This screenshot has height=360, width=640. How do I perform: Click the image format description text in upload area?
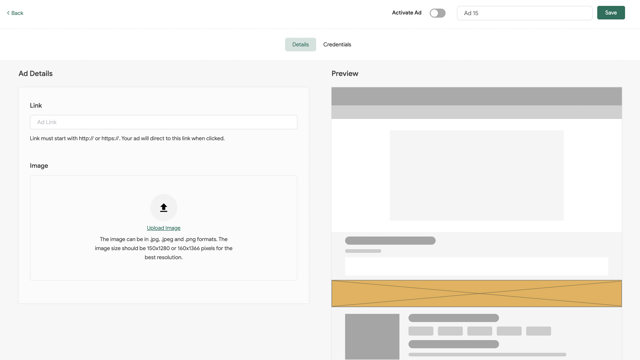point(164,248)
